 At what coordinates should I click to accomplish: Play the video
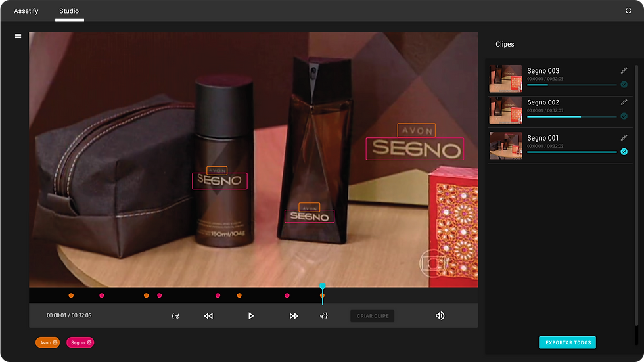tap(251, 315)
